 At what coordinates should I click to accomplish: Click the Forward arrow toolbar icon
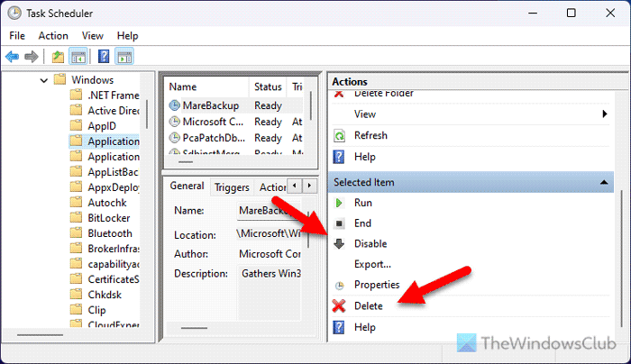pyautogui.click(x=32, y=57)
